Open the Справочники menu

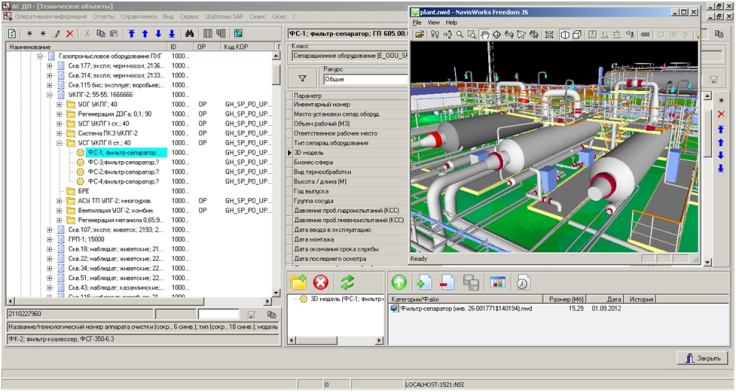point(138,16)
